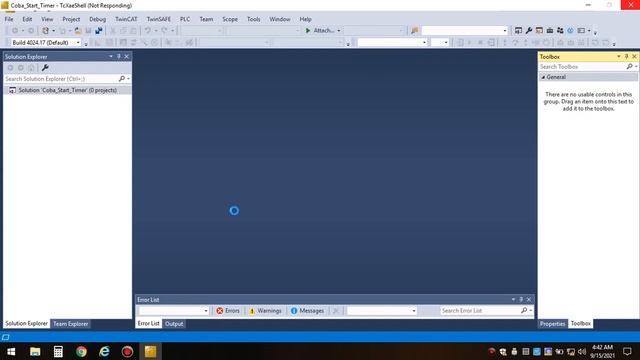This screenshot has width=640, height=360.
Task: Open Error List window position dropdown arrow
Action: coord(513,300)
